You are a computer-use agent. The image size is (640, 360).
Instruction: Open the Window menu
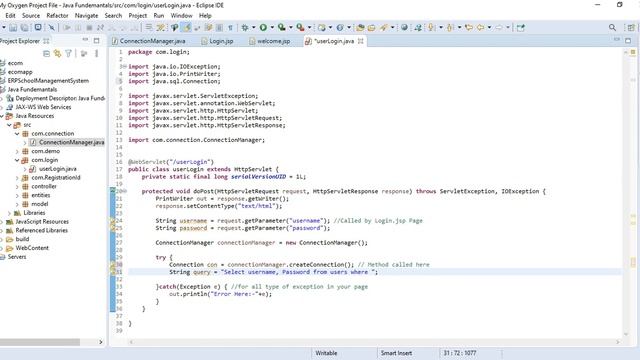(x=181, y=16)
